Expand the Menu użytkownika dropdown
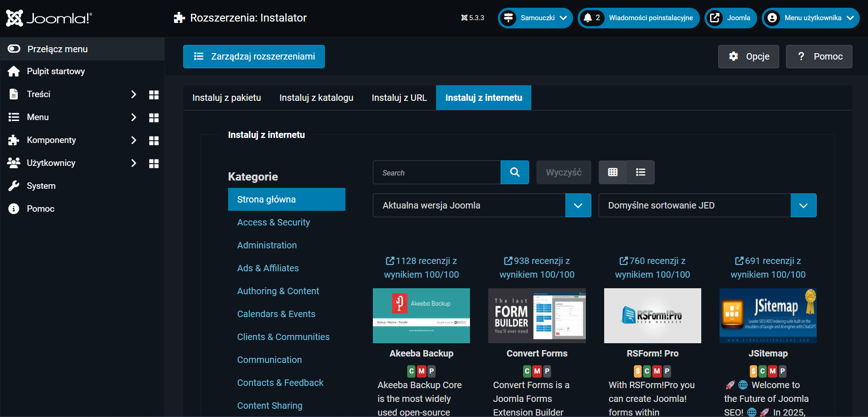Screen dimensions: 868x417 tap(811, 18)
